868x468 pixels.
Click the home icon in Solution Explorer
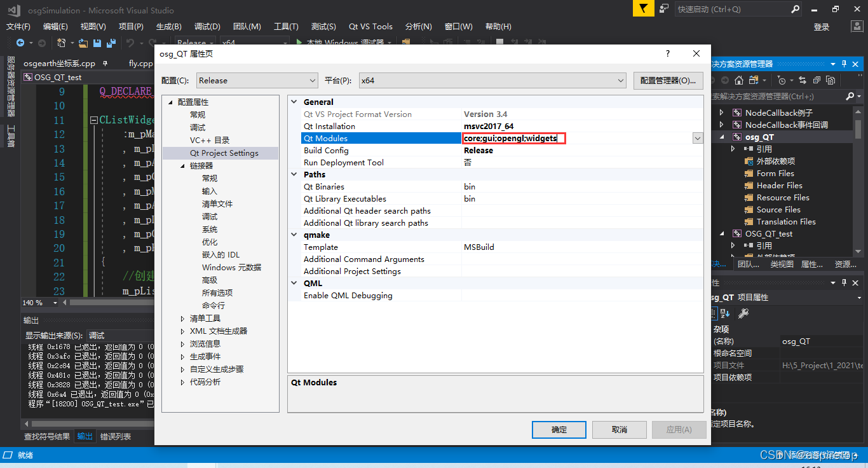(x=738, y=80)
